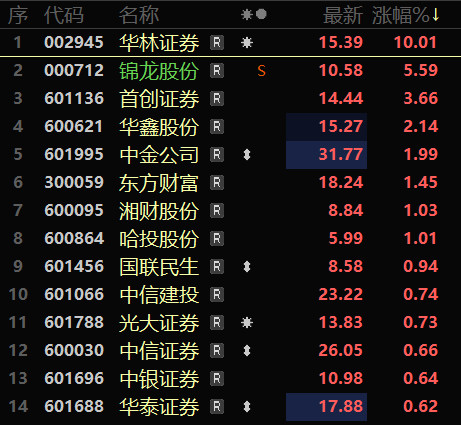Click change percent 5.59
Screen dimensions: 461x425
(421, 71)
